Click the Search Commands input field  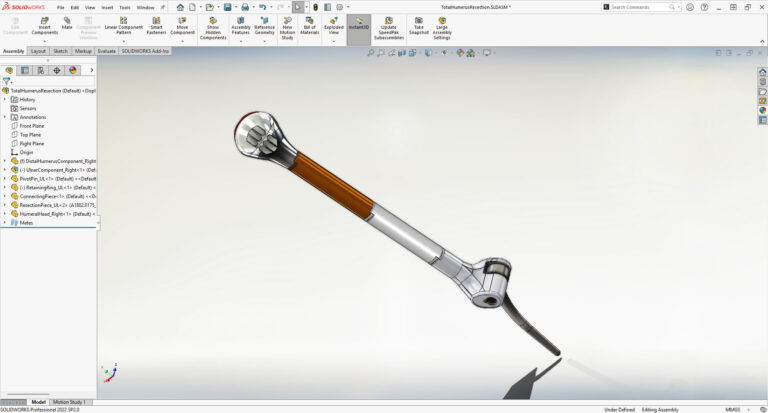click(x=645, y=7)
